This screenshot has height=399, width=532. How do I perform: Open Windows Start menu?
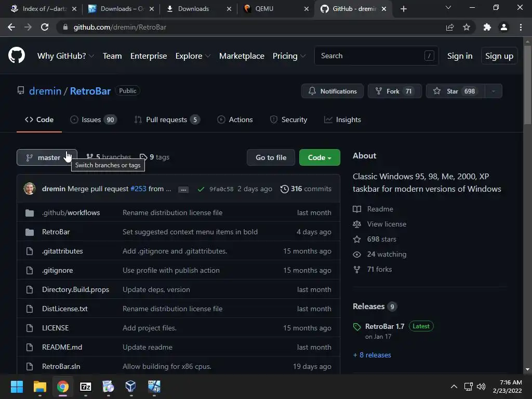click(17, 387)
